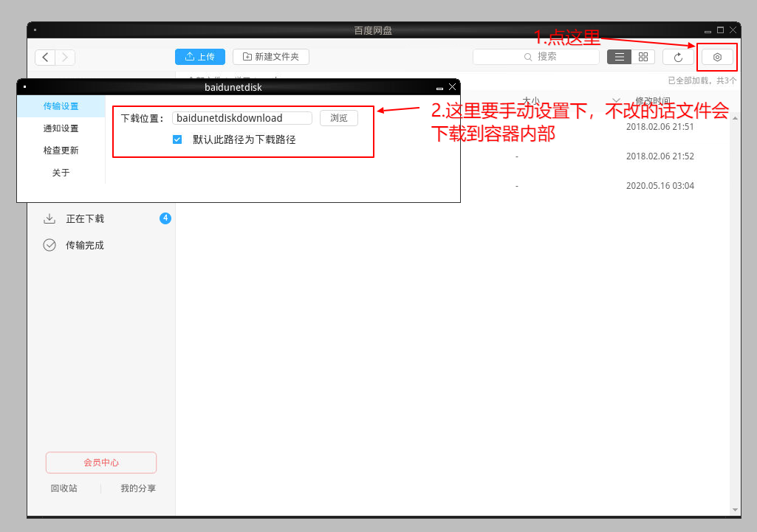Open the 我的分享 link
Screen dimensions: 757x532
click(138, 488)
